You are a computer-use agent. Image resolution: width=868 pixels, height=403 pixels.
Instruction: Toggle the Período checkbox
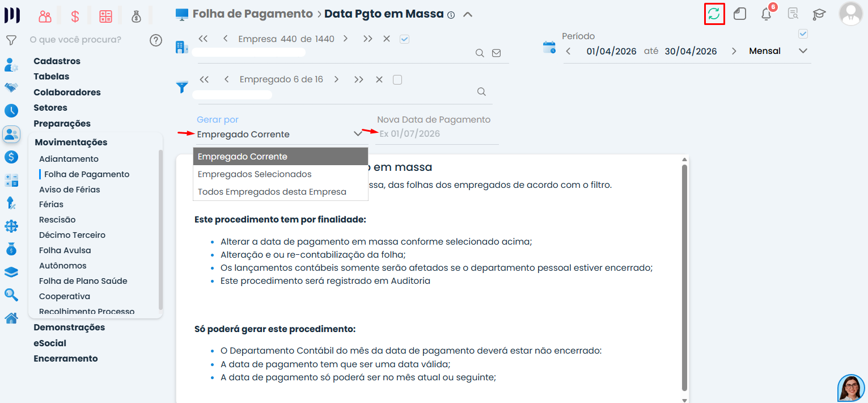coord(803,34)
